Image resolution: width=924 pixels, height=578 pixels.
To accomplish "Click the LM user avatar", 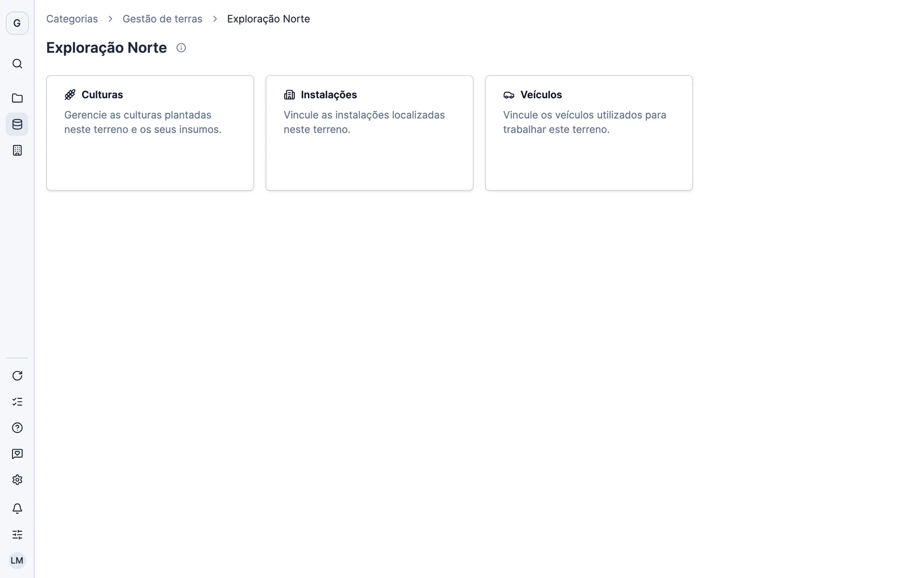I will click(17, 561).
